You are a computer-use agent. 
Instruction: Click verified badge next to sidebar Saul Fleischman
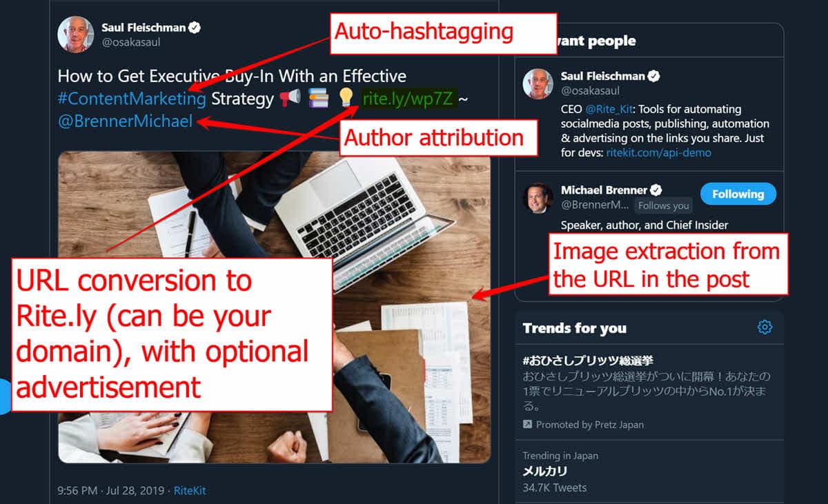pyautogui.click(x=653, y=76)
